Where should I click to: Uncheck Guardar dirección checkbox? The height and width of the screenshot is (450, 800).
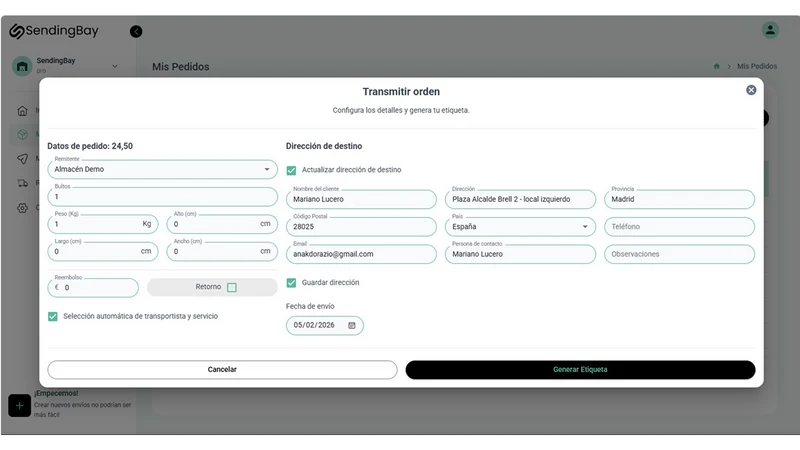[291, 283]
